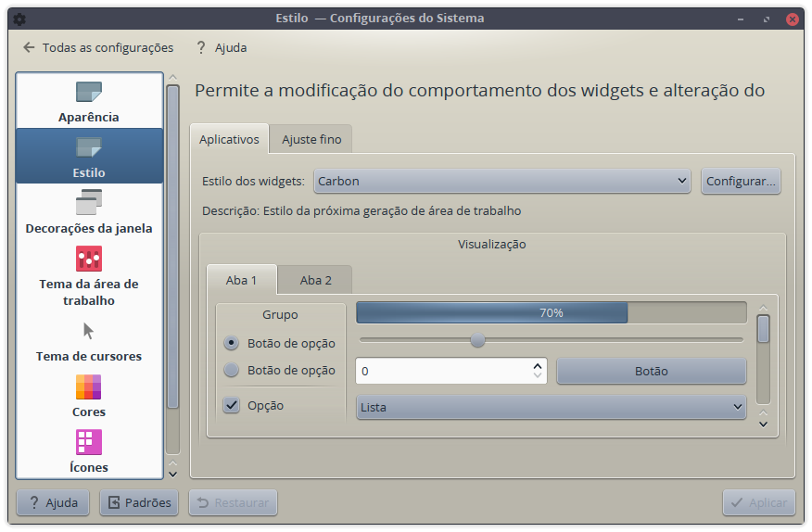Click the back arrow to all settings
This screenshot has height=532, width=812.
tap(29, 47)
